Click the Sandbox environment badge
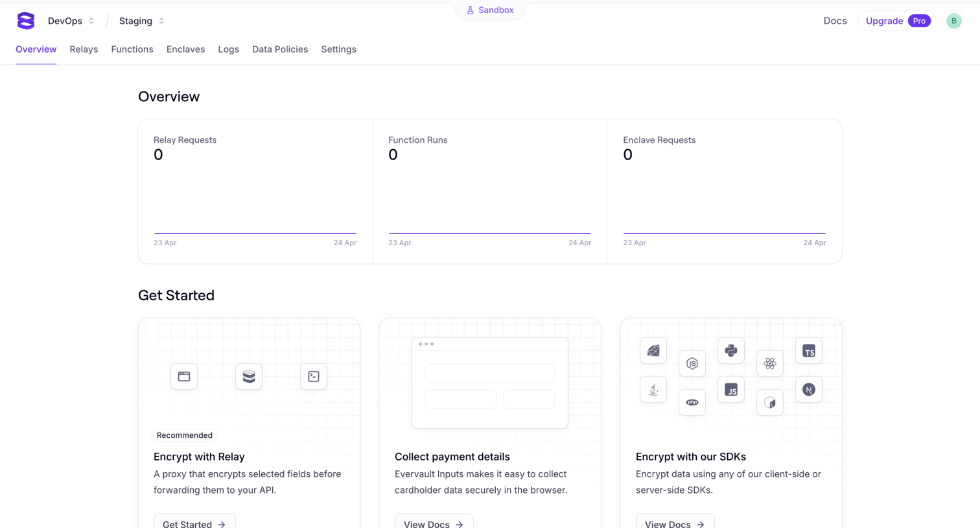This screenshot has height=528, width=980. pos(490,10)
